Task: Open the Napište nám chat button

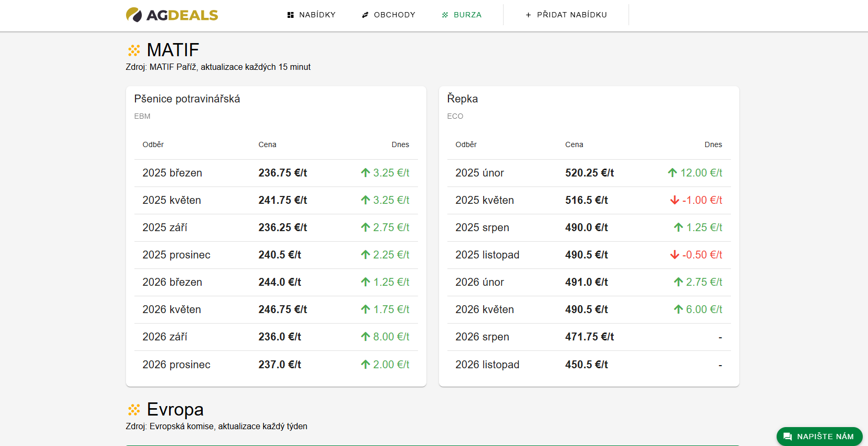Action: [x=819, y=437]
